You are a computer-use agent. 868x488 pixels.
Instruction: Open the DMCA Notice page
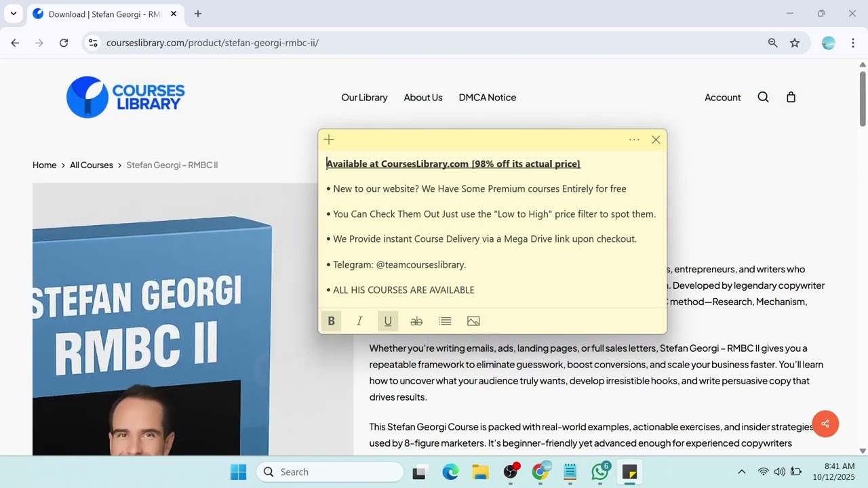488,98
